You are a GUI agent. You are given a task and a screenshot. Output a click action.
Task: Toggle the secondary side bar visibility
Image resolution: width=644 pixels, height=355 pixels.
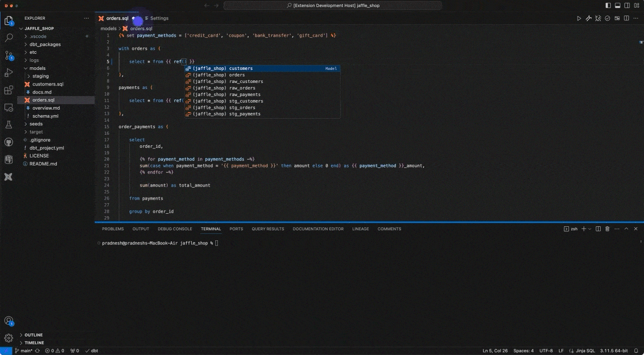click(627, 5)
